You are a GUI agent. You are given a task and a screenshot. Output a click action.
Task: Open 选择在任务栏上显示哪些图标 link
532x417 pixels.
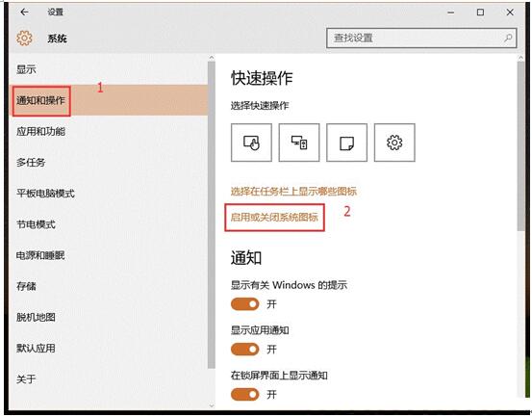click(x=293, y=192)
